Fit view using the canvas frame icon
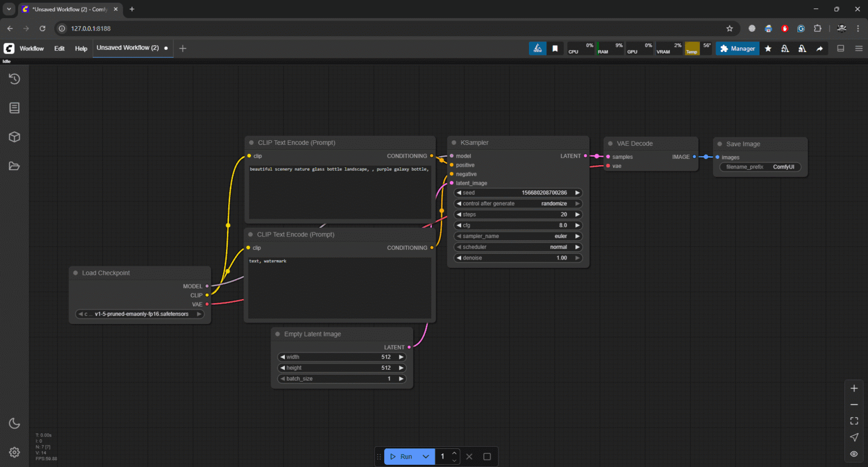This screenshot has height=467, width=868. pyautogui.click(x=854, y=421)
